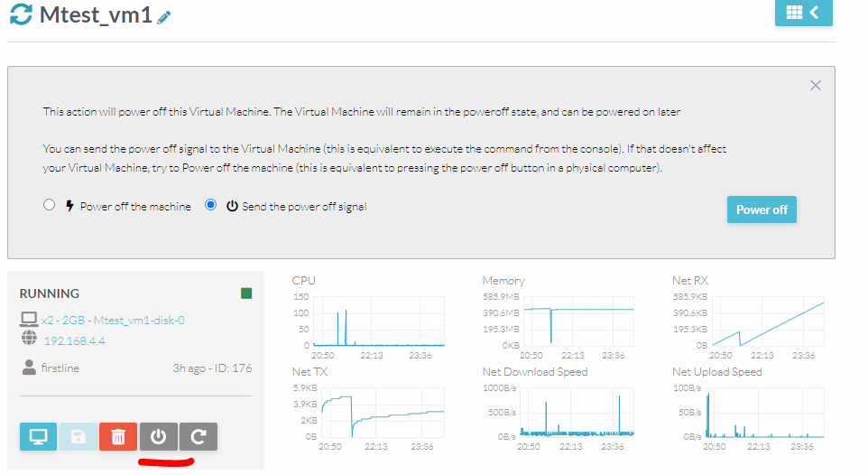Select Power off the machine option
Image resolution: width=868 pixels, height=475 pixels.
pyautogui.click(x=50, y=206)
